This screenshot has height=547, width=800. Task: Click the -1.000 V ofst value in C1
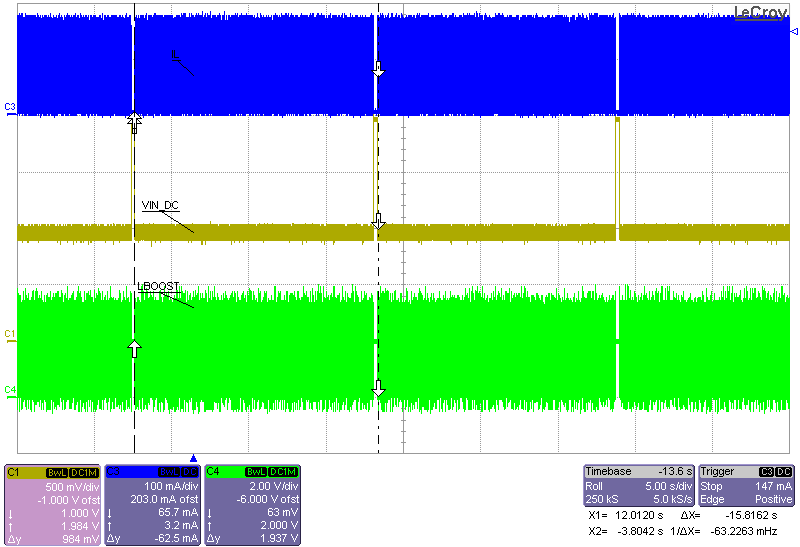(68, 500)
